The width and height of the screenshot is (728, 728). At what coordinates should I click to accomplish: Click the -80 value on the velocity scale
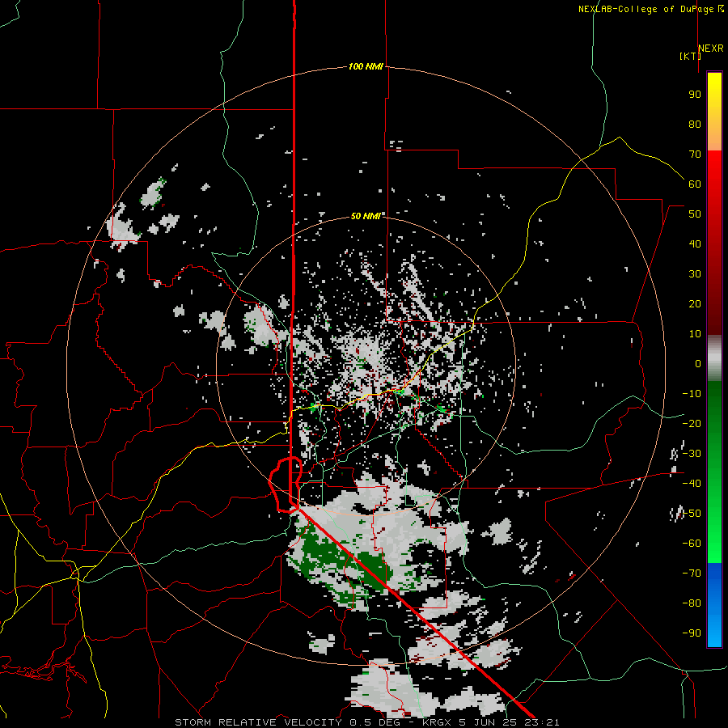[692, 603]
